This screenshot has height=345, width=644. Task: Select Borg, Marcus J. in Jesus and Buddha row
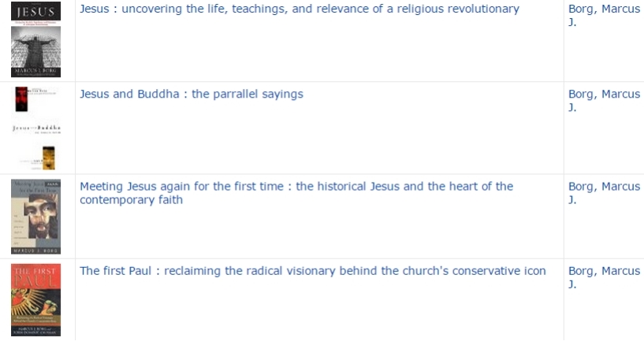(x=604, y=101)
